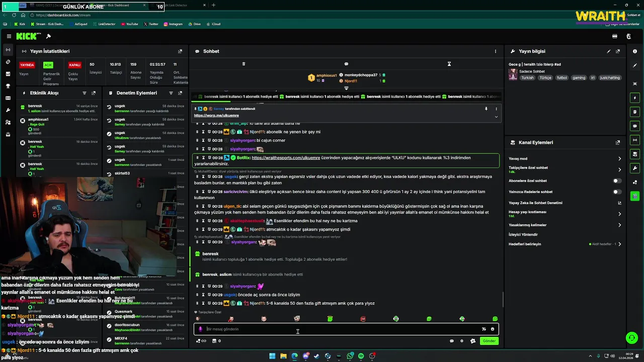Toggle the channel actions widget in right sidebar
Image resolution: width=644 pixels, height=362 pixels.
pos(635,154)
